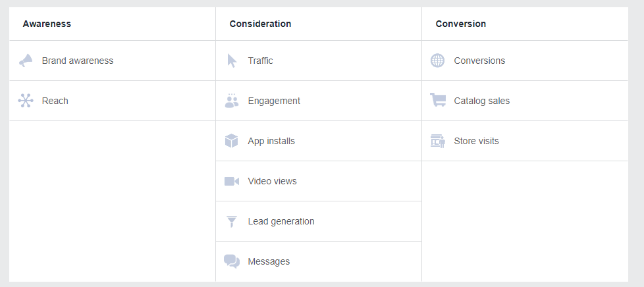Select the Brand awareness objective

(x=78, y=61)
